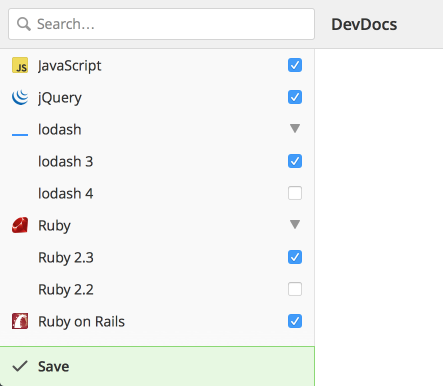Click the magnifier icon in search box
This screenshot has height=386, width=443.
pos(24,24)
